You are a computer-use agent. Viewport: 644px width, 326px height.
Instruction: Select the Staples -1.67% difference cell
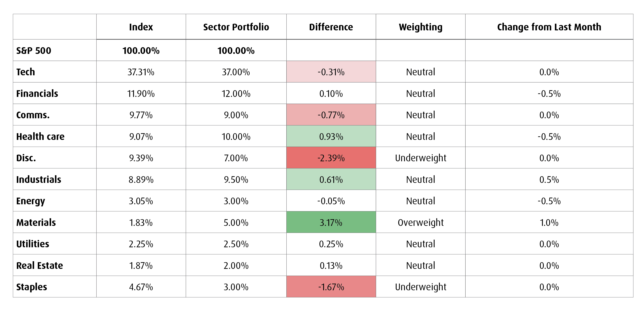[x=331, y=287]
